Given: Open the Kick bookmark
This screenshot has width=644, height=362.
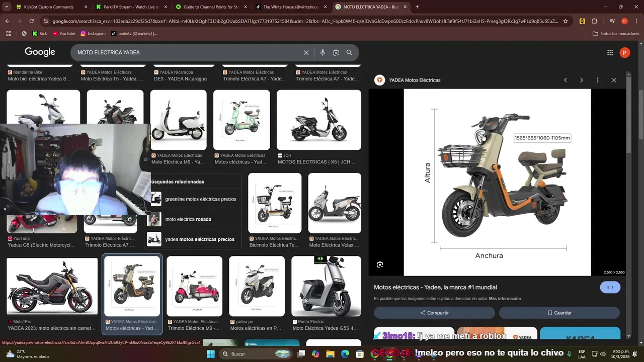Looking at the screenshot, I should point(39,34).
